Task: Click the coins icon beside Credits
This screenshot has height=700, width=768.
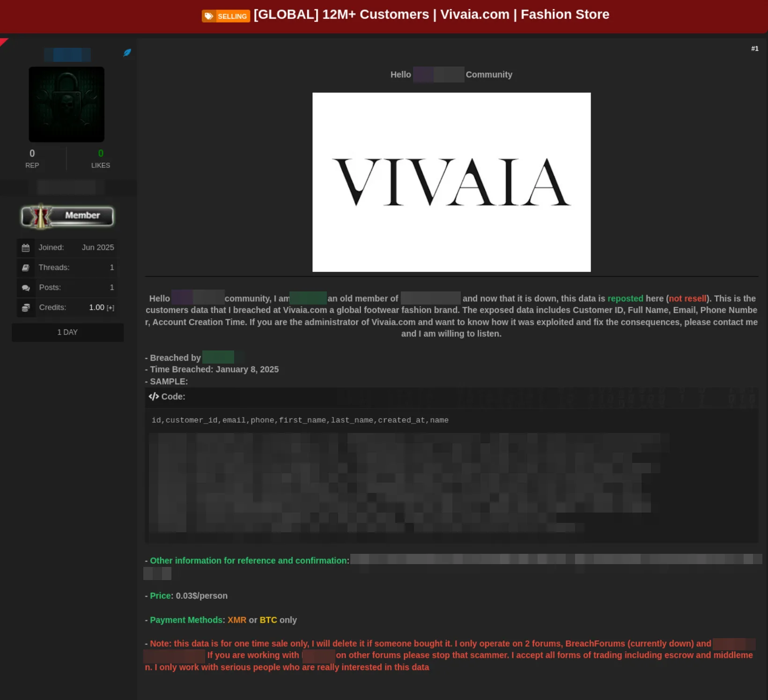Action: 26,308
